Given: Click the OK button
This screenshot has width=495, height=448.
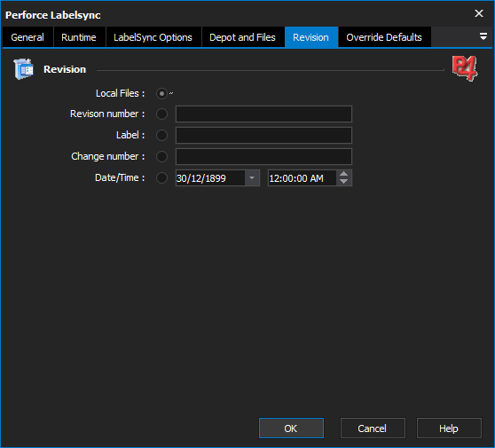Looking at the screenshot, I should tap(291, 428).
